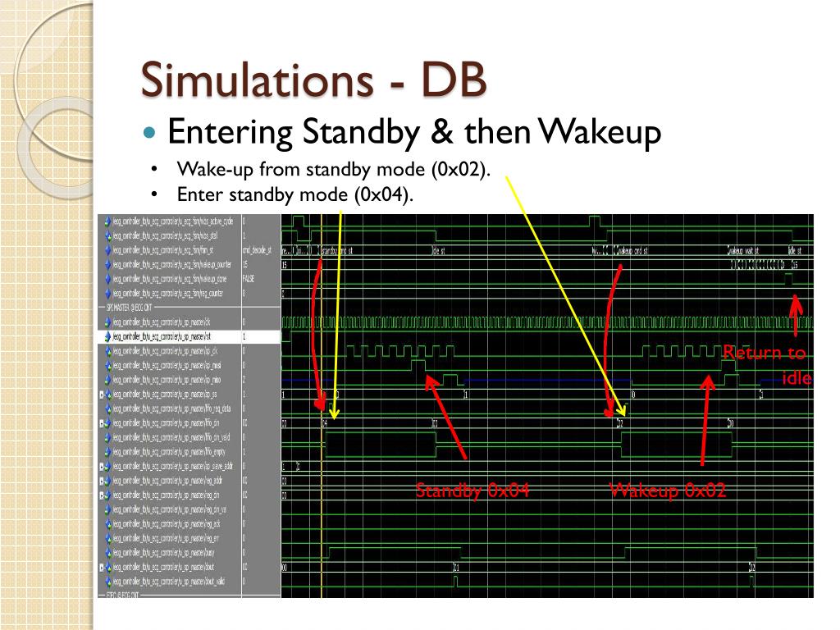Select the fsm_st signal name
This screenshot has height=630, width=840.
pyautogui.click(x=163, y=250)
